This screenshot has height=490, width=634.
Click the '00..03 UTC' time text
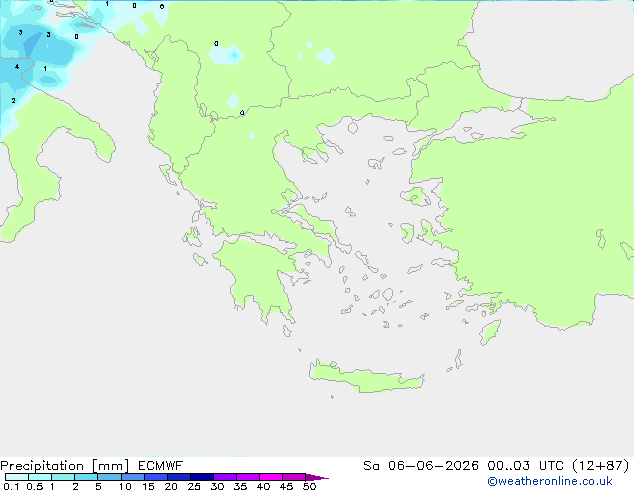526,466
